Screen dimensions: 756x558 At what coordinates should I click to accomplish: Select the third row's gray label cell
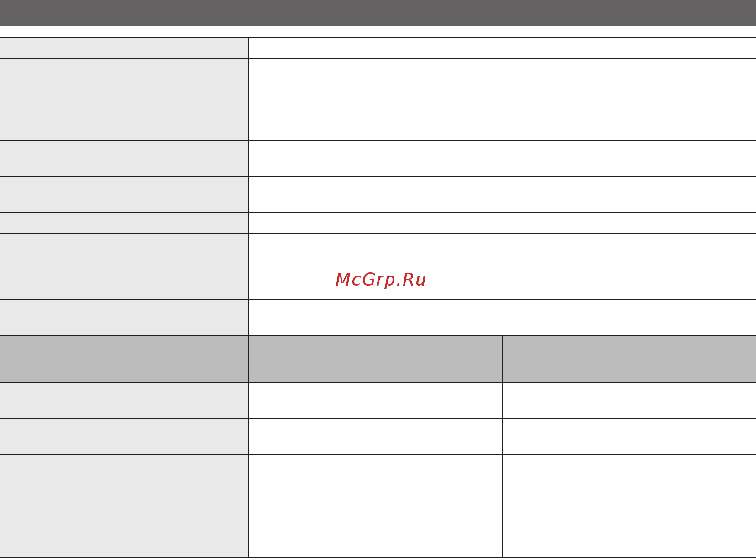tap(124, 159)
